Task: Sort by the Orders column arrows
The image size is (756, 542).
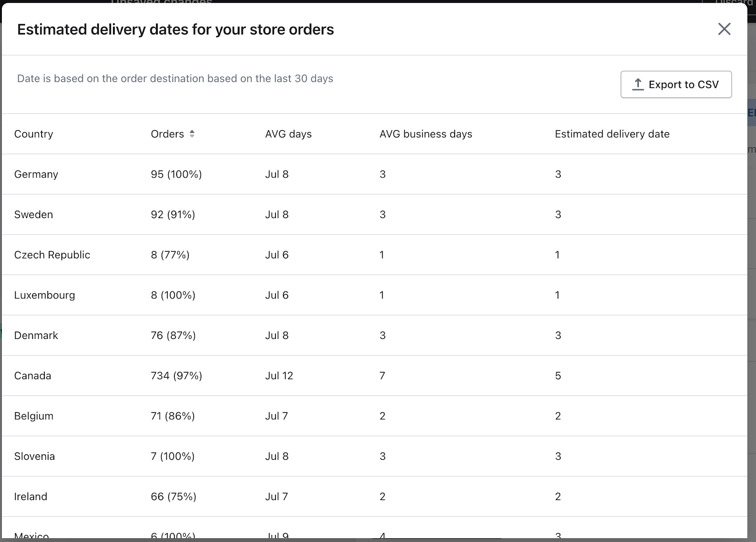Action: click(192, 134)
